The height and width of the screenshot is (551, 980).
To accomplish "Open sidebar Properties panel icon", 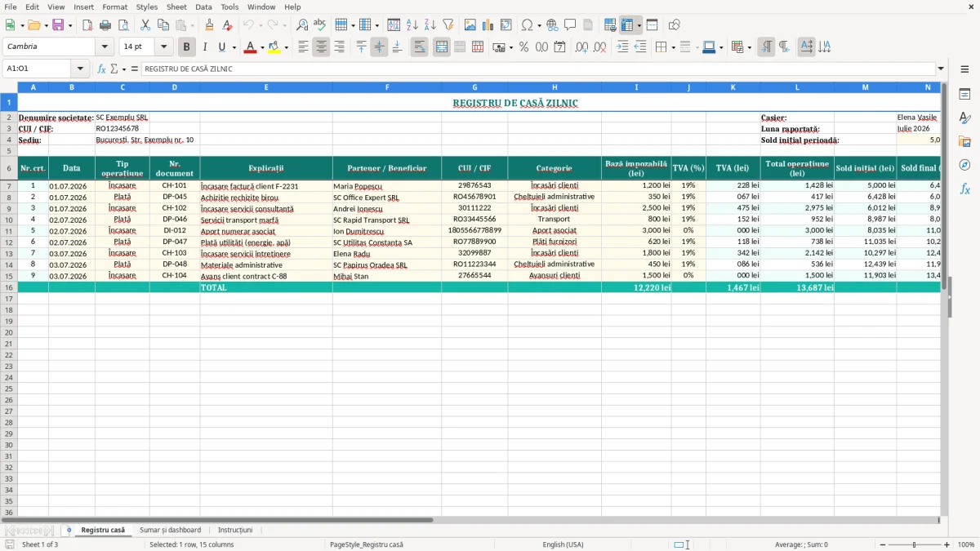I will point(964,95).
